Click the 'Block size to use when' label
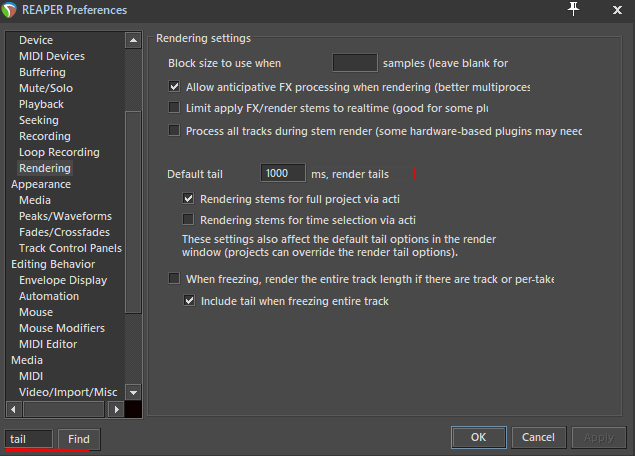Image resolution: width=635 pixels, height=456 pixels. (x=224, y=63)
